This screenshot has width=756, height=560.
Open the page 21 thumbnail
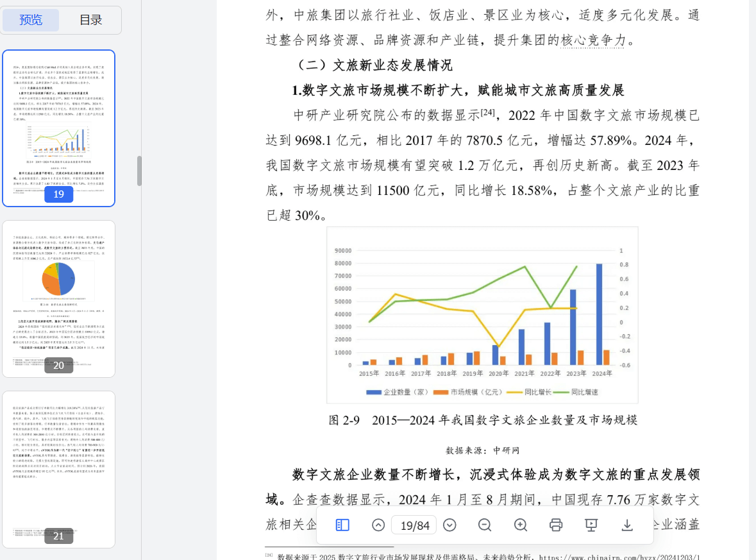[58, 469]
